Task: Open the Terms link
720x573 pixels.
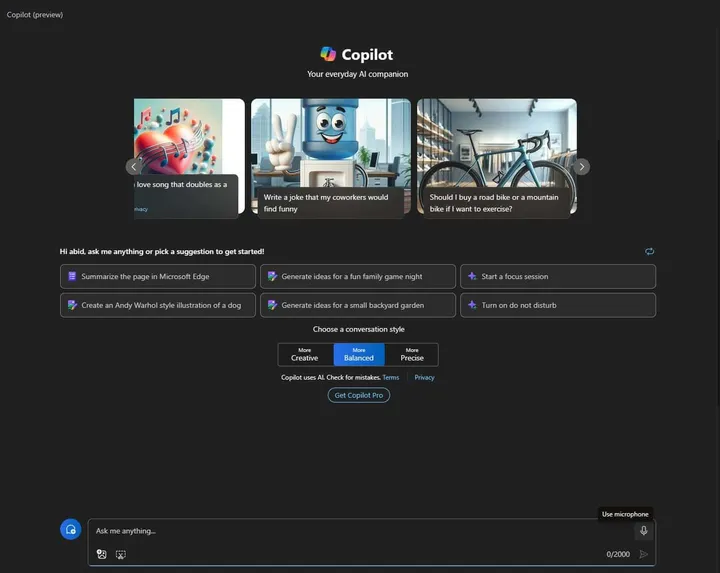Action: [x=390, y=377]
